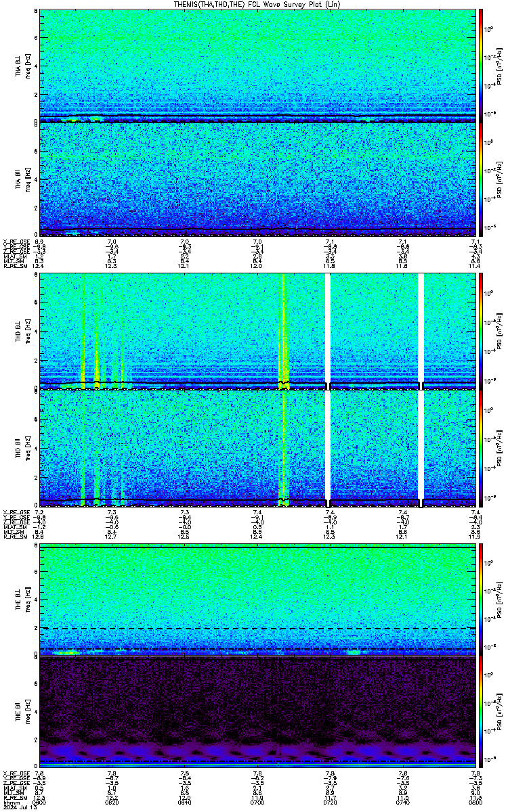508x812 pixels.
Task: Click the dashed 2 Hz line in THE B-perpendicular
Action: [257, 629]
